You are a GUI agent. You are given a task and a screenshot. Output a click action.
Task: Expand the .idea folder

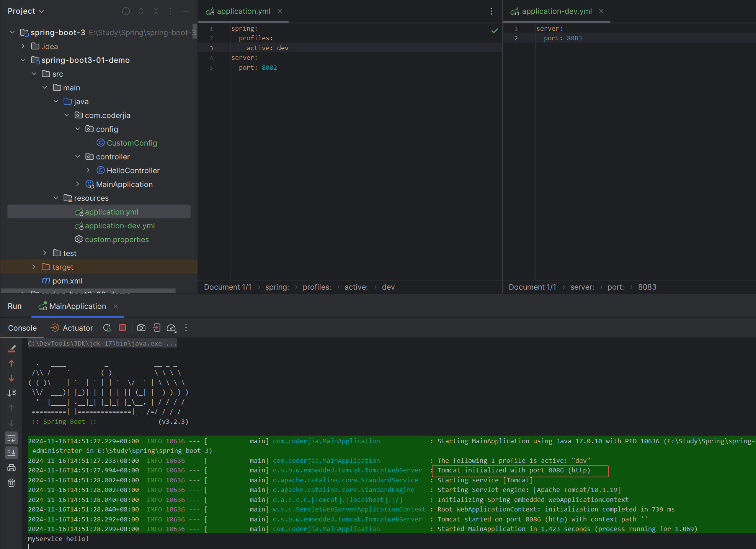pos(23,46)
